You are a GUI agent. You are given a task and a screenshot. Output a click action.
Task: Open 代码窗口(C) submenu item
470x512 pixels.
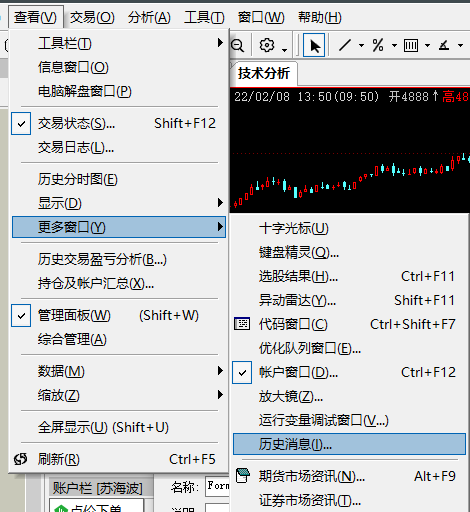349,324
